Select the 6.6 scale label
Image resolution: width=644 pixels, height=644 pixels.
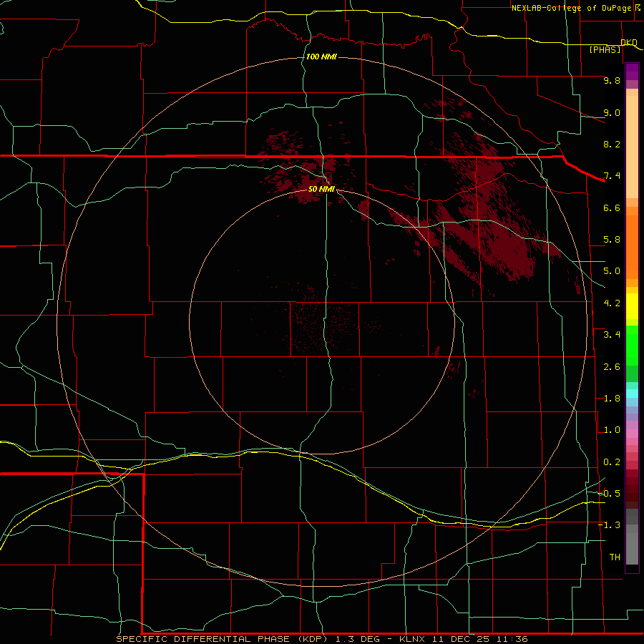tap(612, 208)
